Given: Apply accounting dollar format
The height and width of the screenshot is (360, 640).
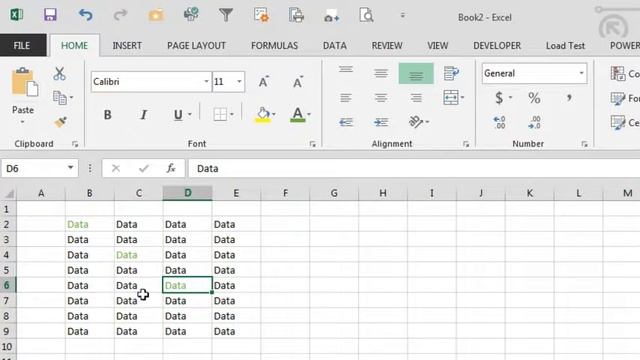Looking at the screenshot, I should (499, 98).
